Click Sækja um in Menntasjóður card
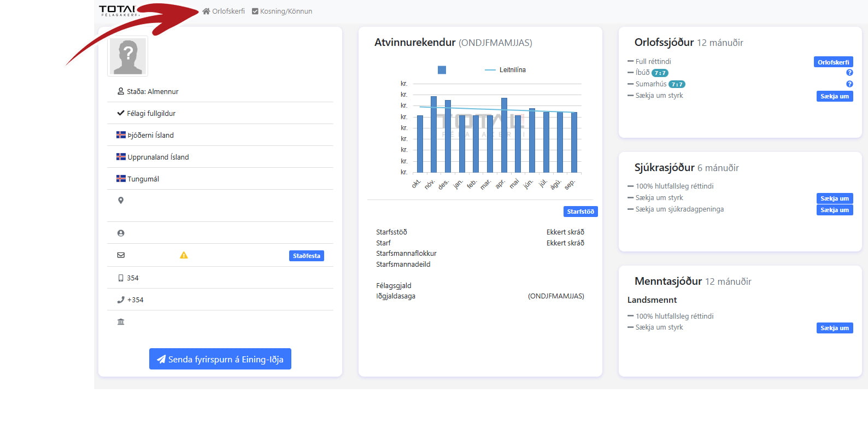 [834, 328]
